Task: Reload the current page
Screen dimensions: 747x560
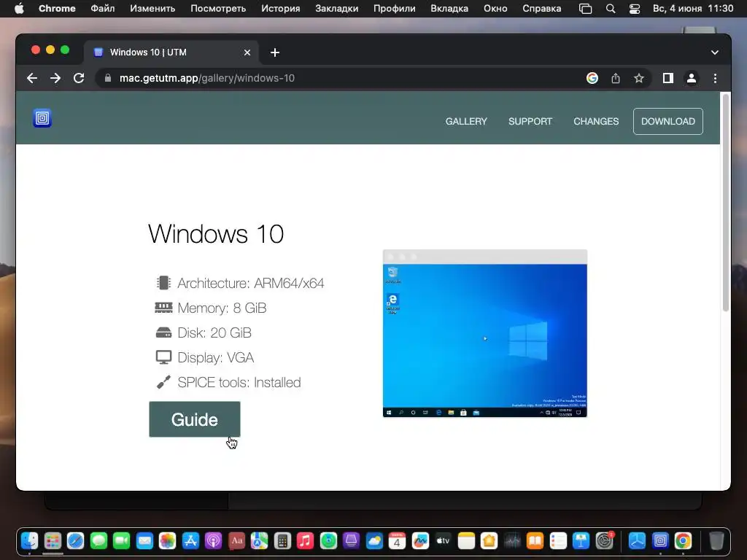Action: coord(79,78)
